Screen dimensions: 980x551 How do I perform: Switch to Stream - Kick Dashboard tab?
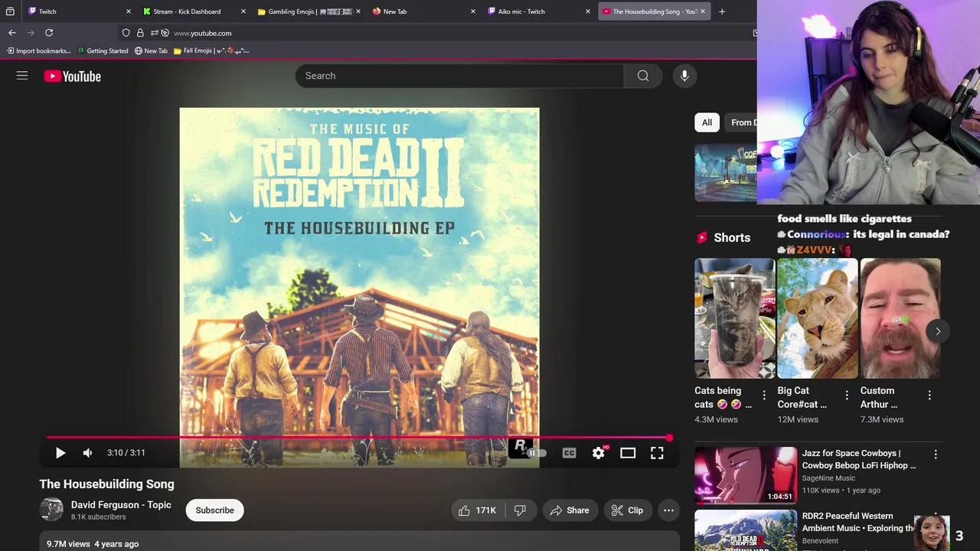(191, 11)
